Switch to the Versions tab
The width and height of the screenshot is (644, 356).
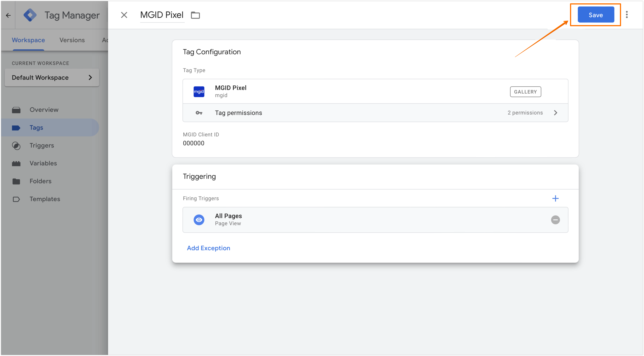coord(72,40)
